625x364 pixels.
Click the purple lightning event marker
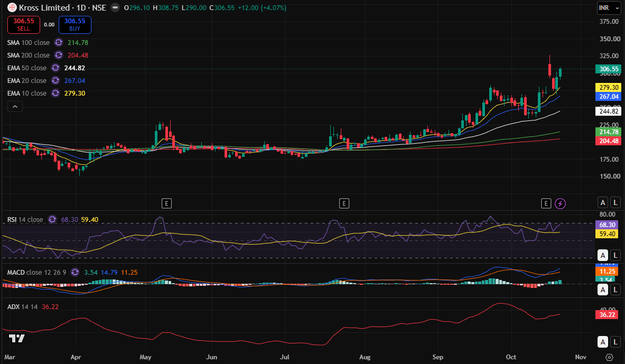pyautogui.click(x=560, y=204)
